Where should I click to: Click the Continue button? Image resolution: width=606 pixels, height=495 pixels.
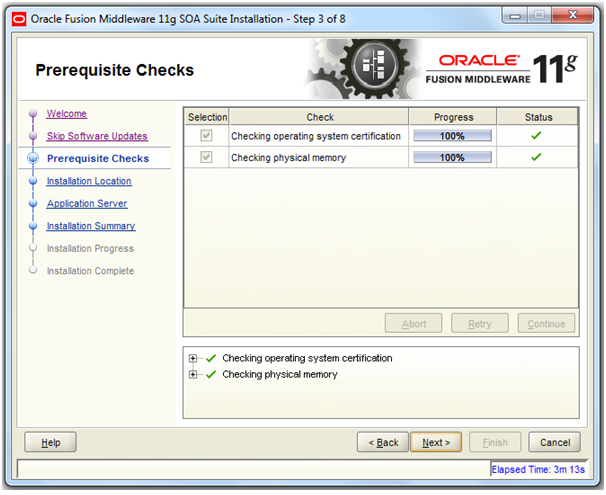click(x=546, y=323)
